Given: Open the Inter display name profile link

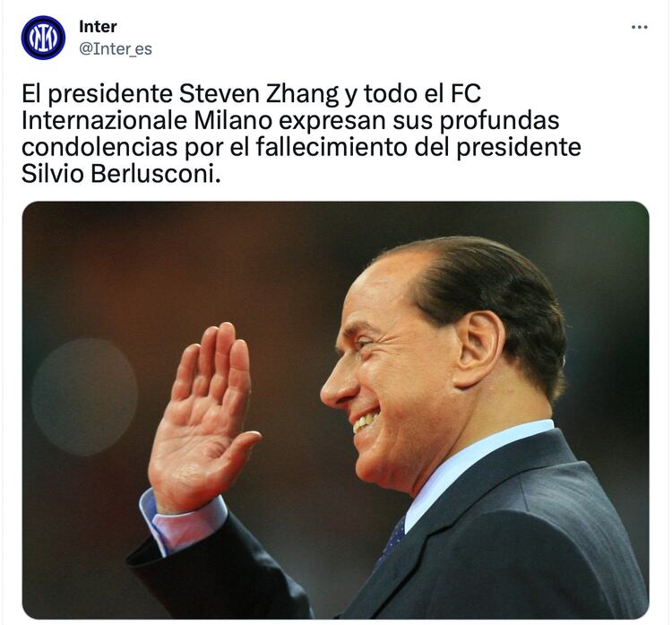Looking at the screenshot, I should (98, 27).
